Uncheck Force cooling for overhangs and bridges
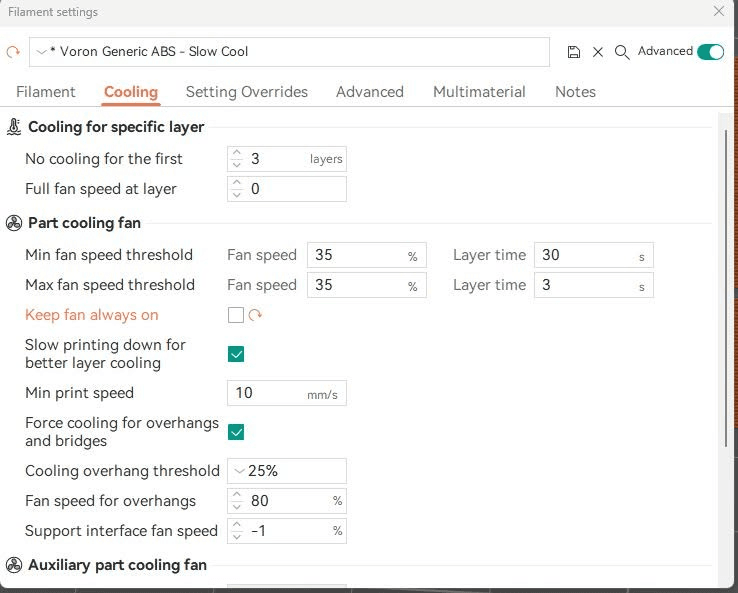This screenshot has height=593, width=738. coord(236,432)
